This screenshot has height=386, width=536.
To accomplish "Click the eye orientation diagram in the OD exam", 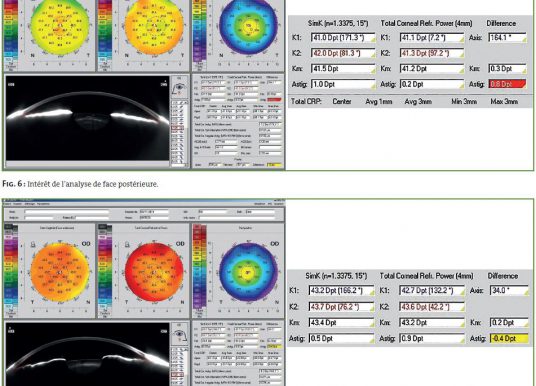I will (x=179, y=334).
